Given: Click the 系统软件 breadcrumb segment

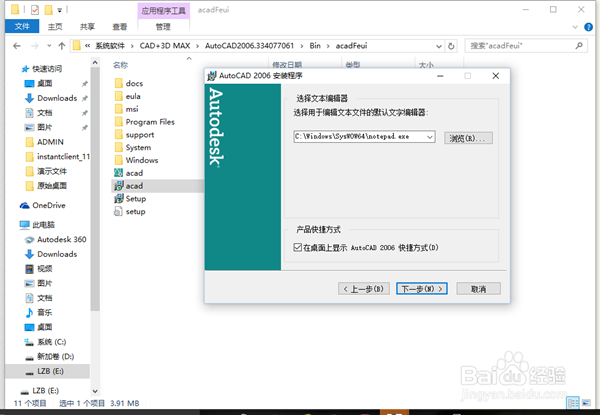Looking at the screenshot, I should 110,46.
